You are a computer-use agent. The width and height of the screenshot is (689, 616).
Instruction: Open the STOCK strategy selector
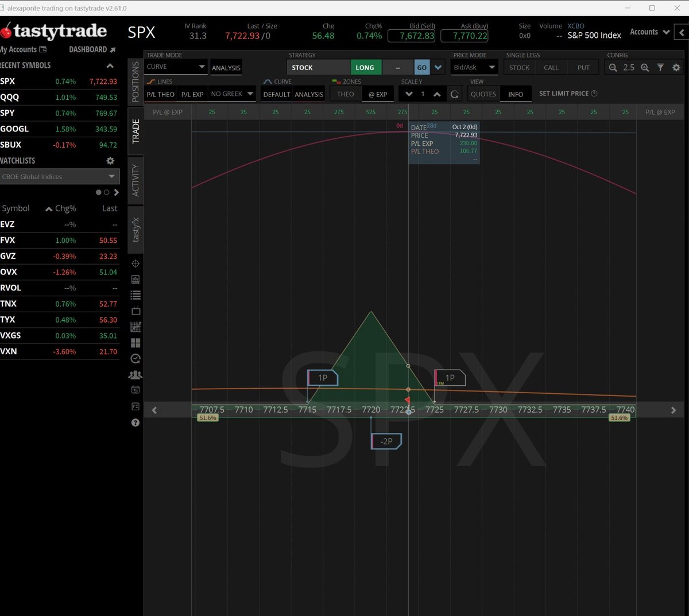[319, 68]
